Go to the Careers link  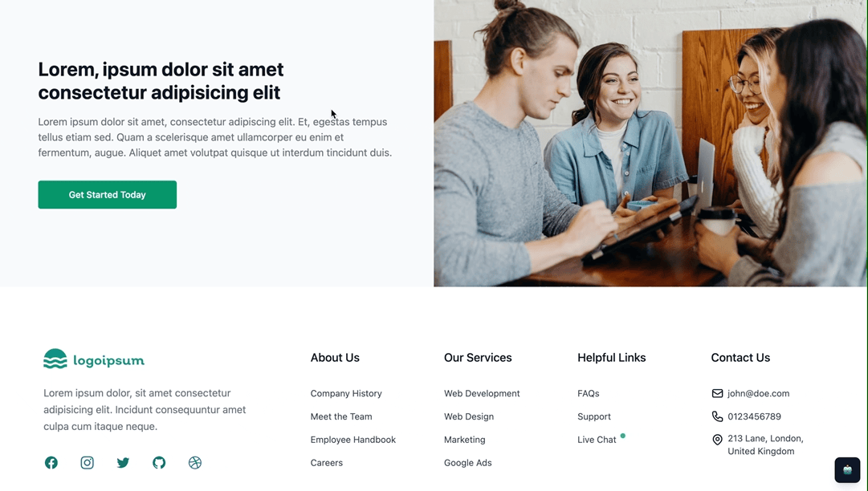point(327,463)
